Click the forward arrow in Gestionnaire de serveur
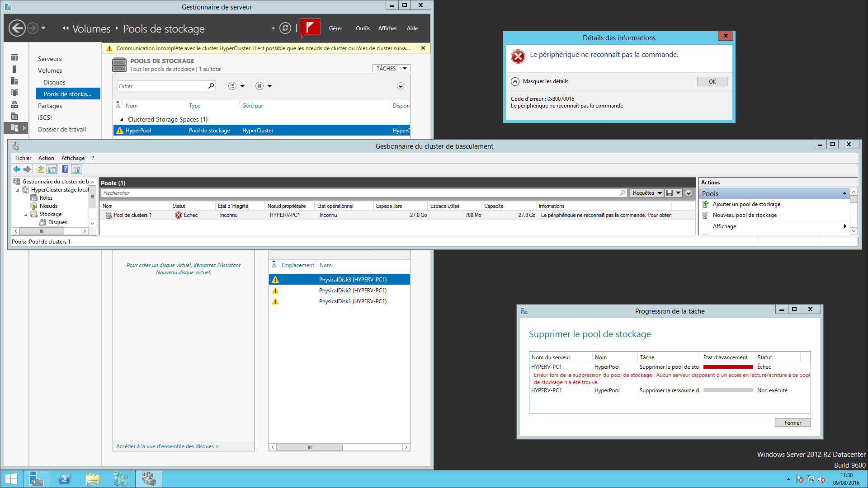868x488 pixels. 33,28
